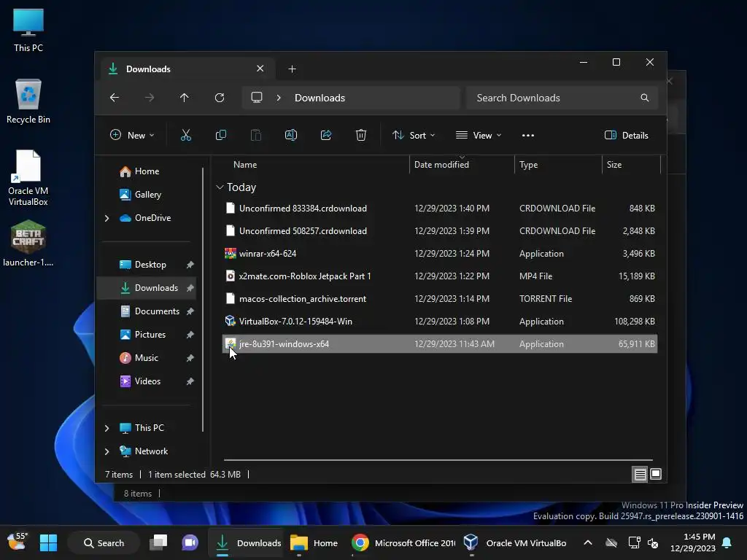Select macos-collection_archive.torrent file

(440, 298)
